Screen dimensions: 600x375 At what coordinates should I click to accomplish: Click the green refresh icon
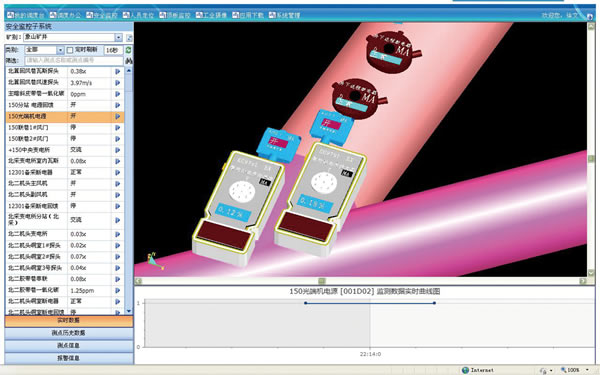click(129, 50)
